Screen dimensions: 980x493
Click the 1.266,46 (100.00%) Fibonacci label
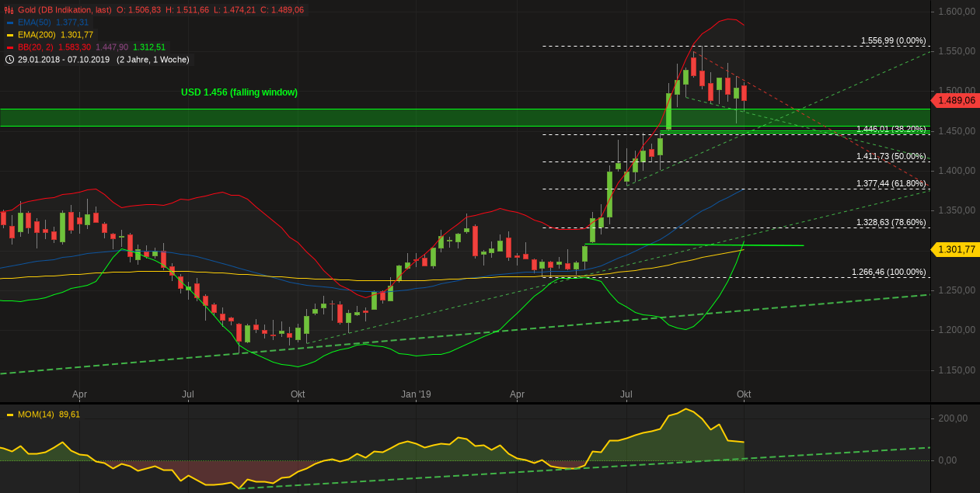click(888, 272)
